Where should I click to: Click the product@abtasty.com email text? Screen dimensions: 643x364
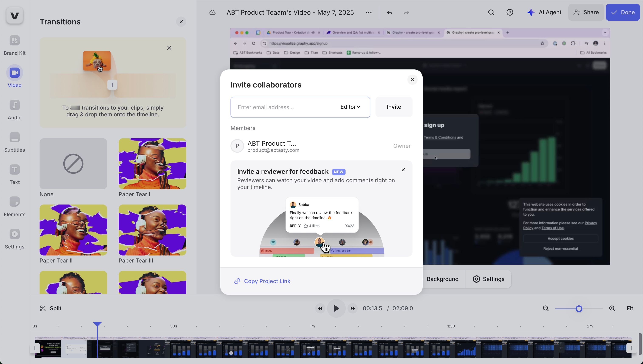pos(273,150)
